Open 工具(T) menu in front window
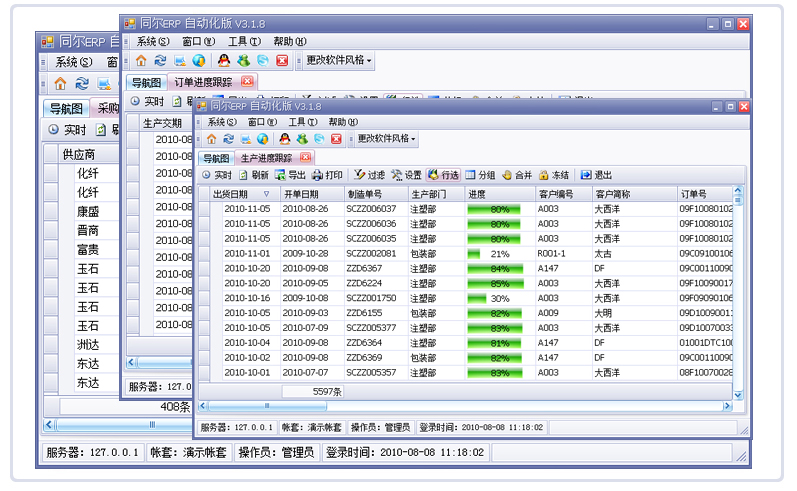This screenshot has width=797, height=491. (x=303, y=122)
